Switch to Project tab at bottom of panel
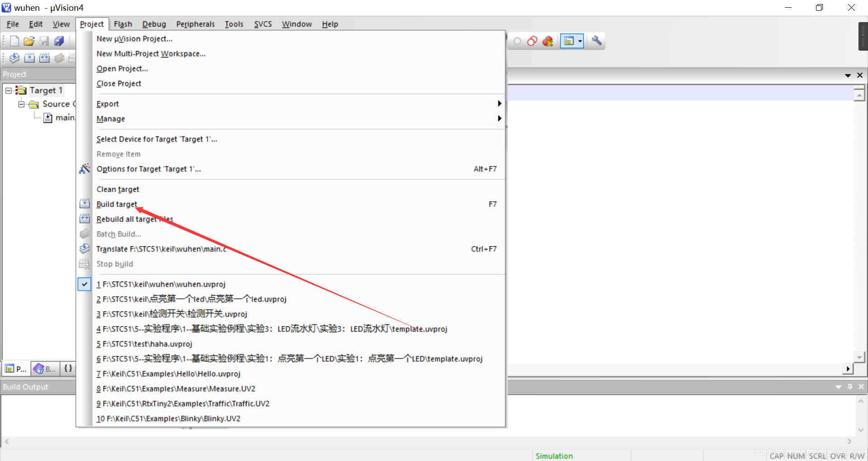 pos(16,369)
